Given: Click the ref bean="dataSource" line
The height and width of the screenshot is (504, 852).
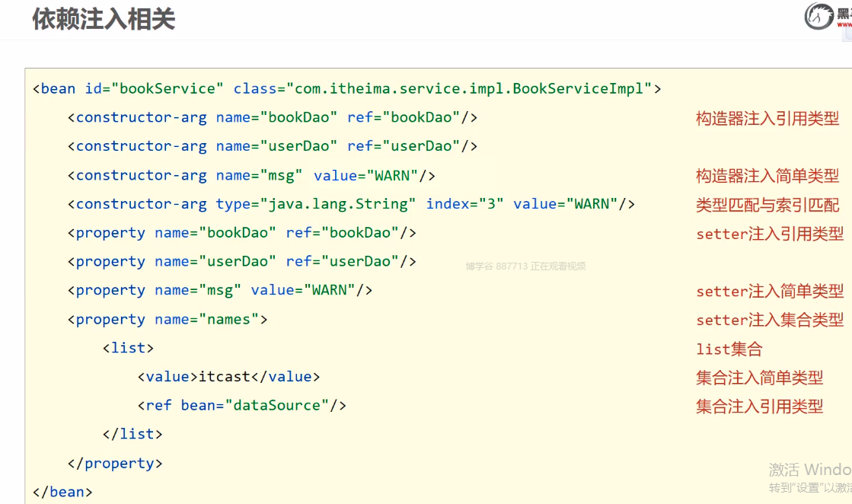Looking at the screenshot, I should pos(242,405).
